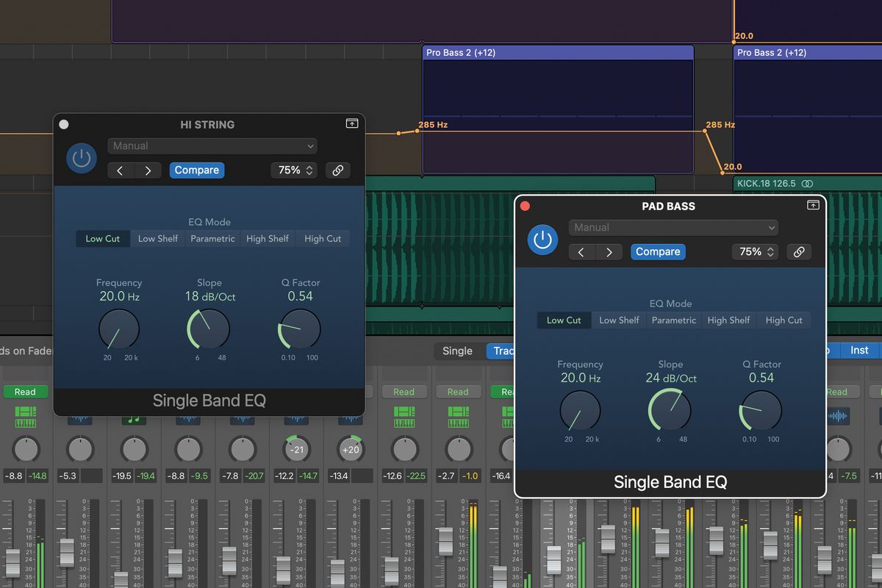Screen dimensions: 882x588
Task: Bypass the PAD BASS EQ with its power button
Action: tap(542, 240)
